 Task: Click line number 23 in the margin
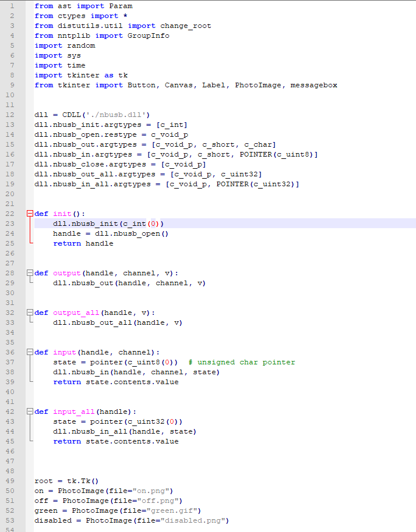point(10,224)
